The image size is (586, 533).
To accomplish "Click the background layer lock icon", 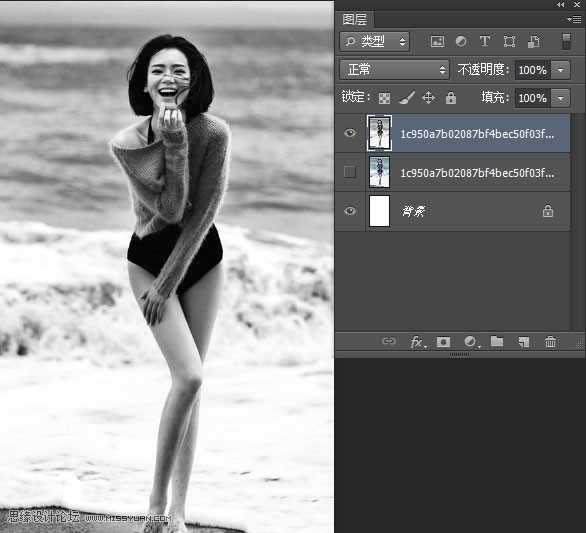I will point(548,211).
